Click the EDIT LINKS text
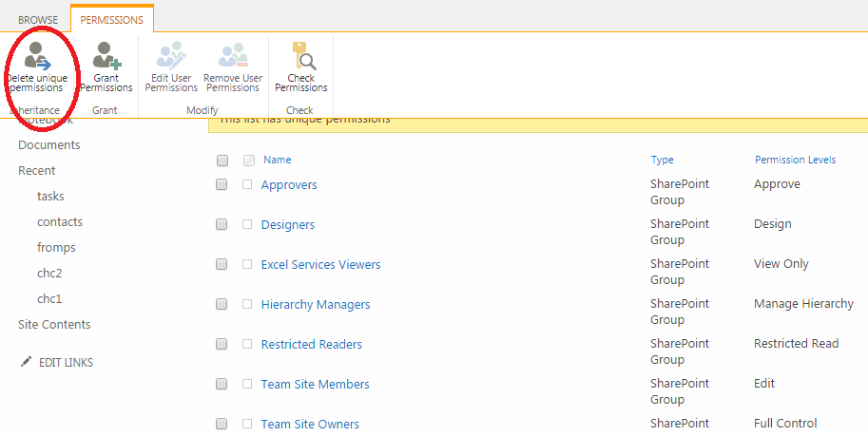The height and width of the screenshot is (436, 868). click(x=66, y=363)
